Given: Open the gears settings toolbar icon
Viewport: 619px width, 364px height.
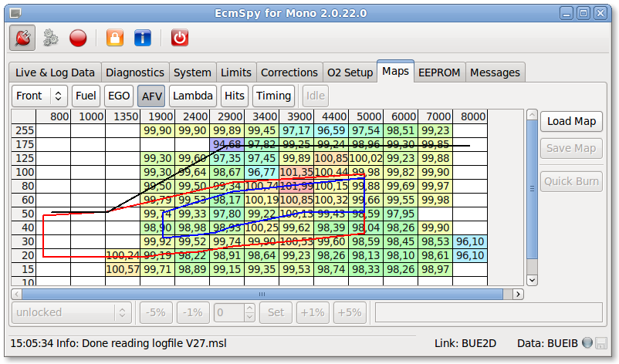Looking at the screenshot, I should pyautogui.click(x=50, y=39).
